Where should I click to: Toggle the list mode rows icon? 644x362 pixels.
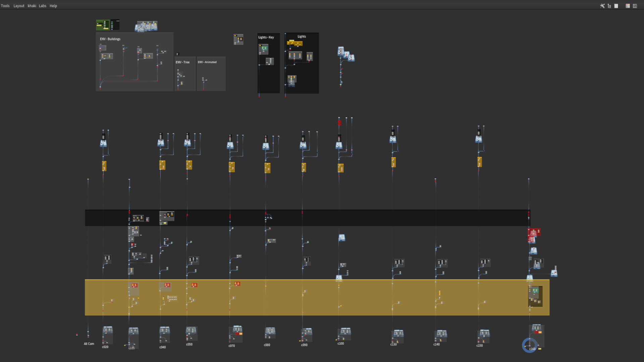616,6
